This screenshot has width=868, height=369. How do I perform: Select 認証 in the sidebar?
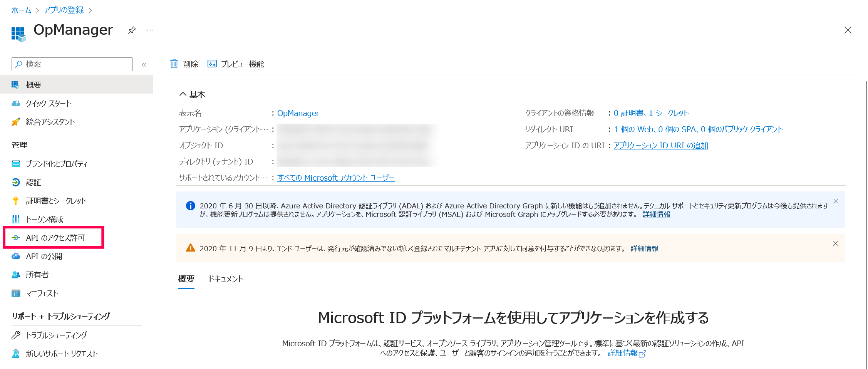coord(34,182)
